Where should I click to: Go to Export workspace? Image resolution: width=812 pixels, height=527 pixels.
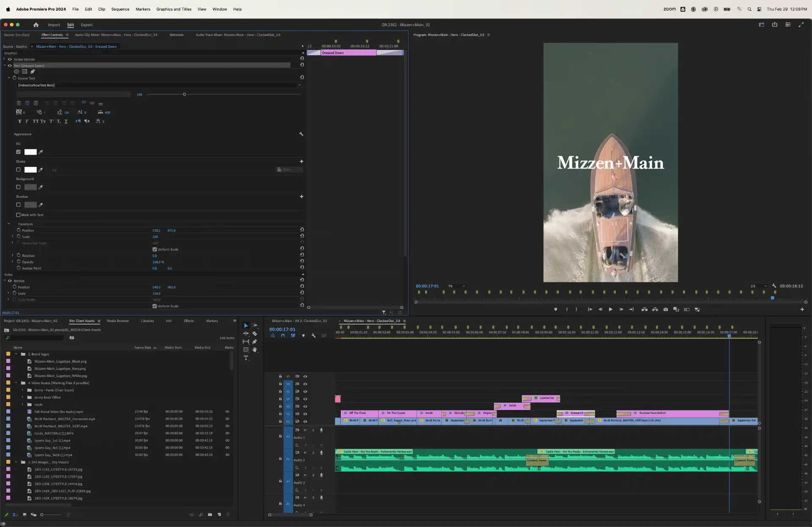coord(87,25)
